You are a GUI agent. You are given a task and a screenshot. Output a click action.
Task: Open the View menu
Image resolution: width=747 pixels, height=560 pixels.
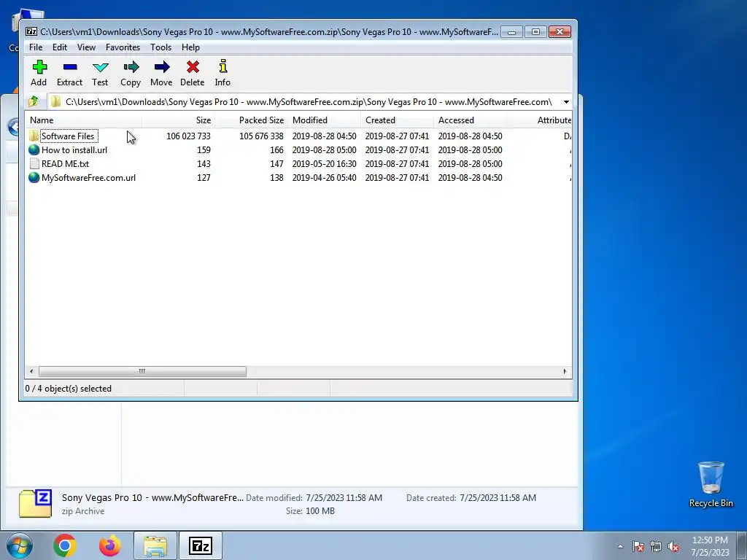click(x=86, y=47)
